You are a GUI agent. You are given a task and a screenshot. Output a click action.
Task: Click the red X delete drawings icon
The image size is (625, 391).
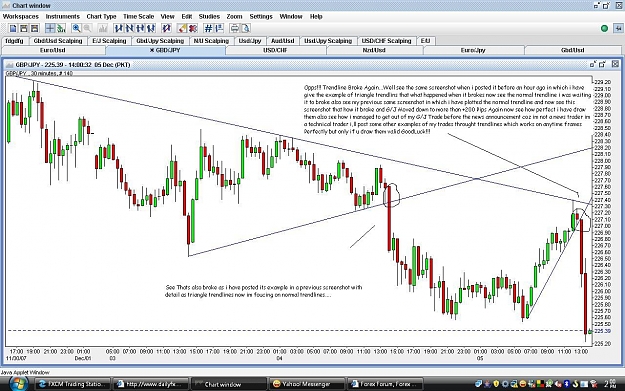193,28
